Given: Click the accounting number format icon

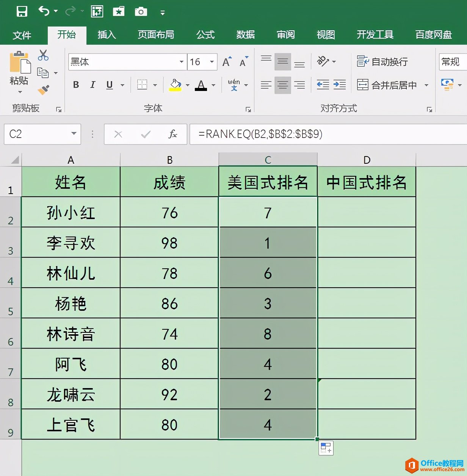Looking at the screenshot, I should tap(447, 85).
